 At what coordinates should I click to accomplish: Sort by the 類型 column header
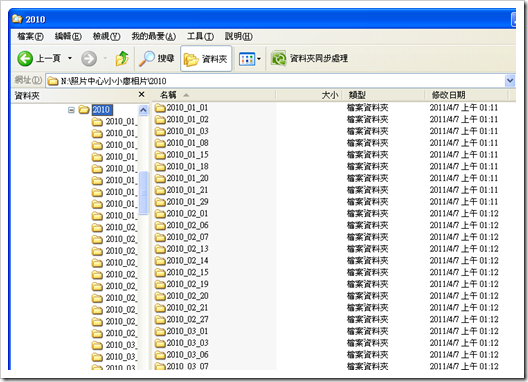click(383, 95)
